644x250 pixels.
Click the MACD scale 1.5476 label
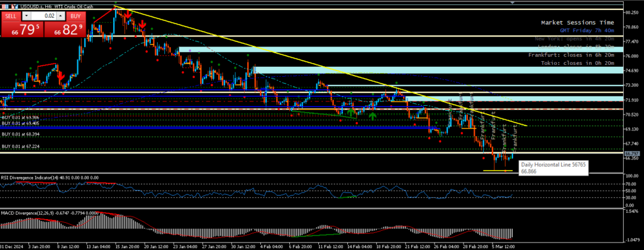tap(633, 211)
